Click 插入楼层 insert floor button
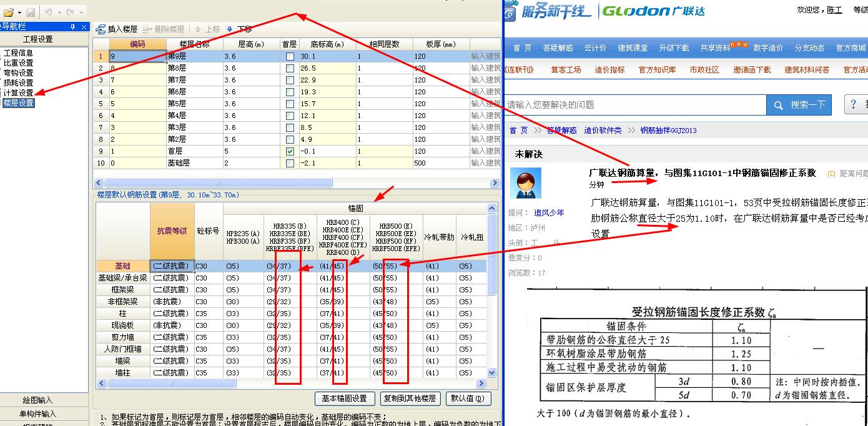 pyautogui.click(x=117, y=29)
